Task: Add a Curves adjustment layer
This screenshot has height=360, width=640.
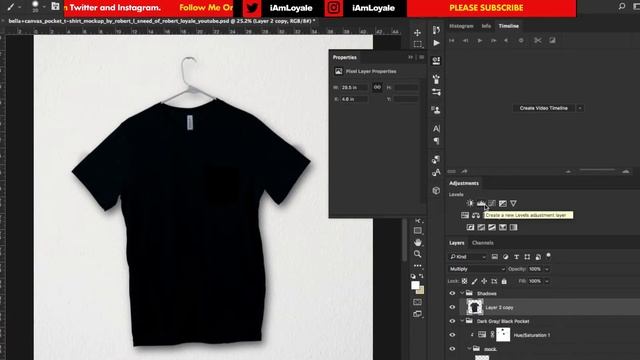Action: coord(492,203)
